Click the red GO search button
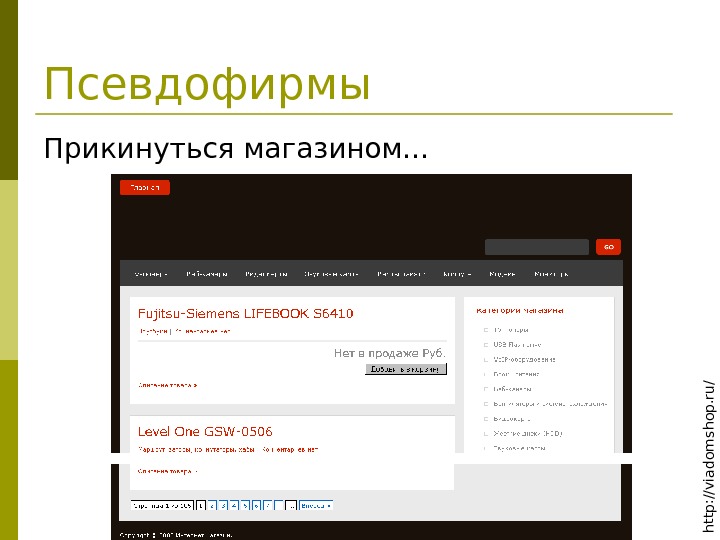Image resolution: width=720 pixels, height=540 pixels. pos(608,247)
